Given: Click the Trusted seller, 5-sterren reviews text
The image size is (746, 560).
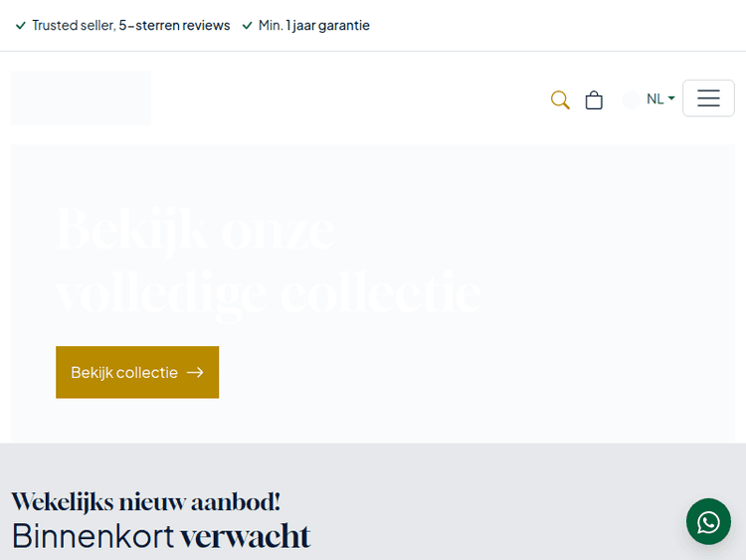Looking at the screenshot, I should click(x=130, y=25).
